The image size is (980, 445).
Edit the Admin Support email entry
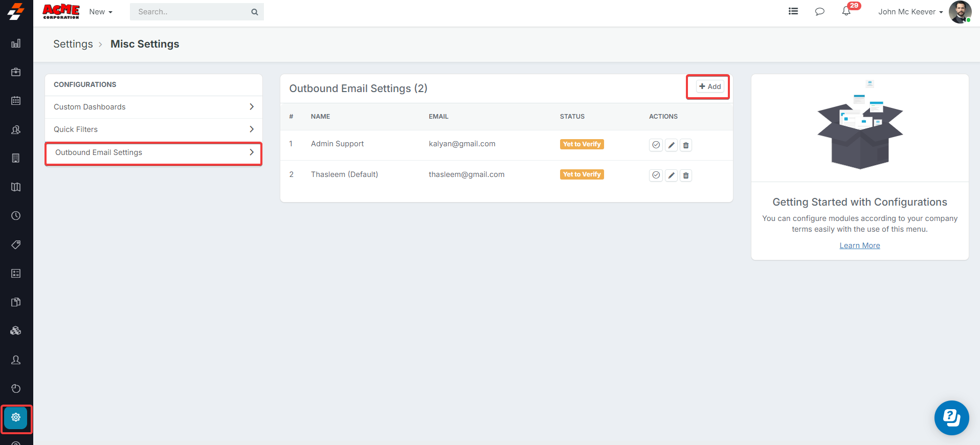click(x=671, y=145)
